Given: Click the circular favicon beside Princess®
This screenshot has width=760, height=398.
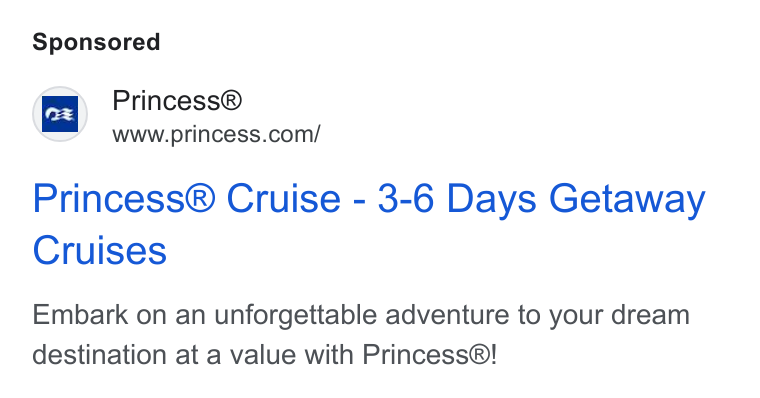Looking at the screenshot, I should (x=60, y=114).
